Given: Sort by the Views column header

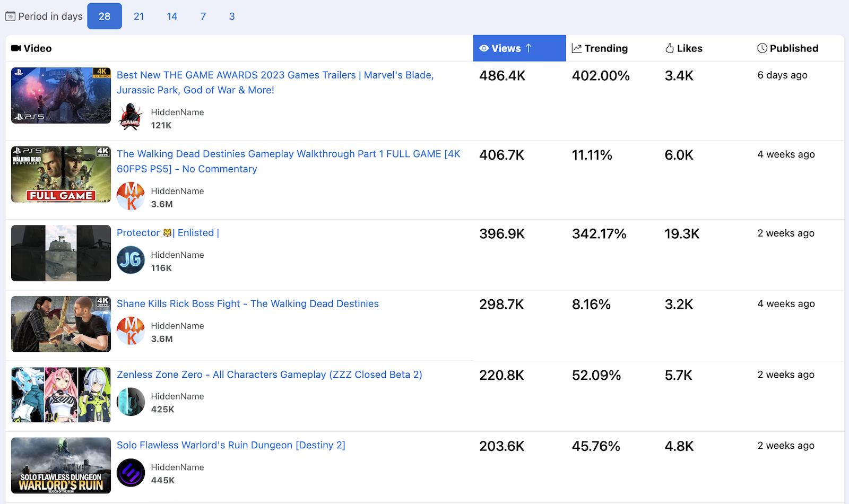Looking at the screenshot, I should coord(519,48).
